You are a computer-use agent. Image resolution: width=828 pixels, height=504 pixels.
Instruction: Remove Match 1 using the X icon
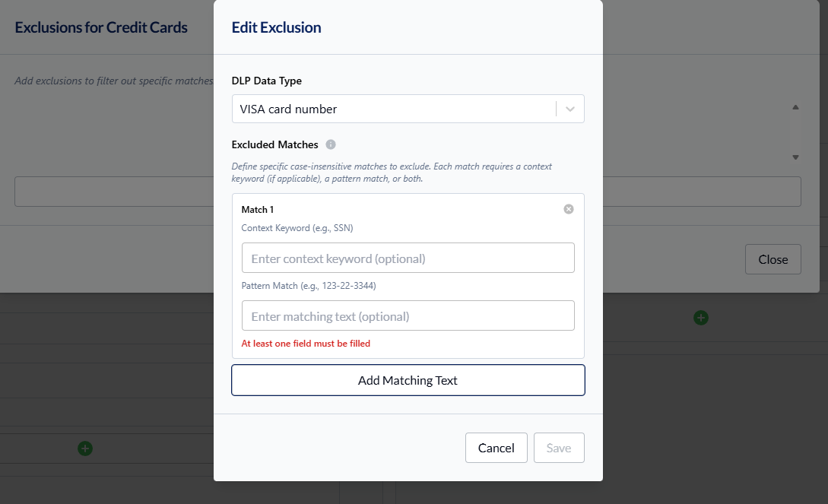pyautogui.click(x=569, y=209)
